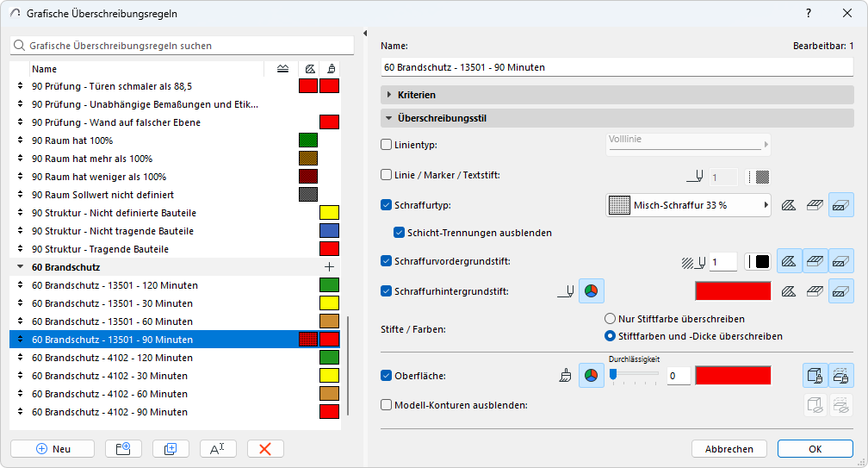Viewport: 868px width, 468px height.
Task: Select 60 Brandschutz - 4102 - 60 Minuten
Action: (175, 394)
